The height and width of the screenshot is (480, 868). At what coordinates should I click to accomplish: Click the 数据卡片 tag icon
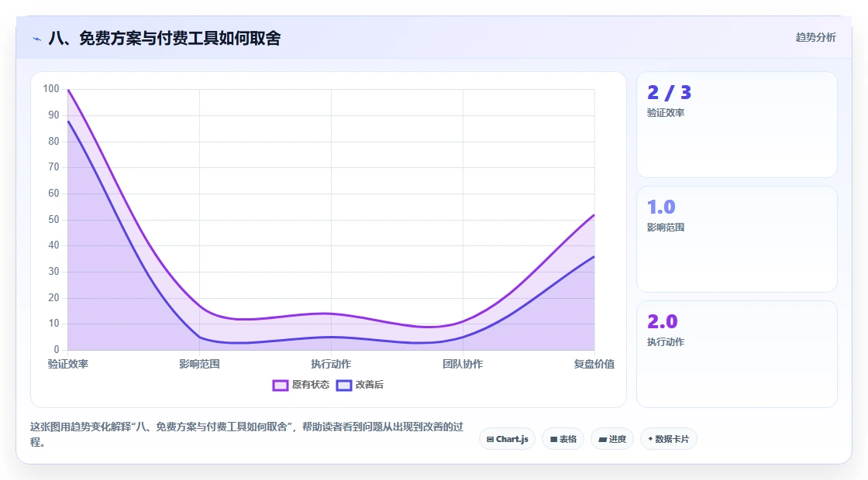pyautogui.click(x=650, y=439)
